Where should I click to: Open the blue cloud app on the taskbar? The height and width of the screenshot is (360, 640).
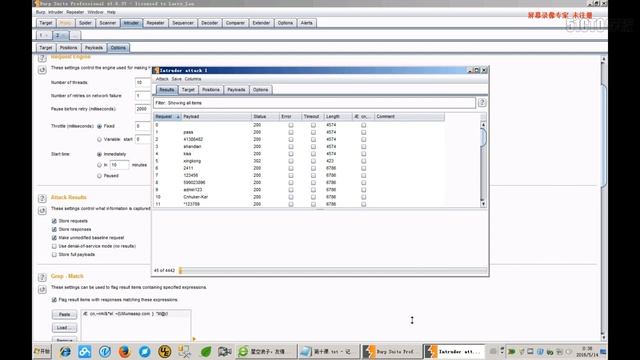click(84, 351)
